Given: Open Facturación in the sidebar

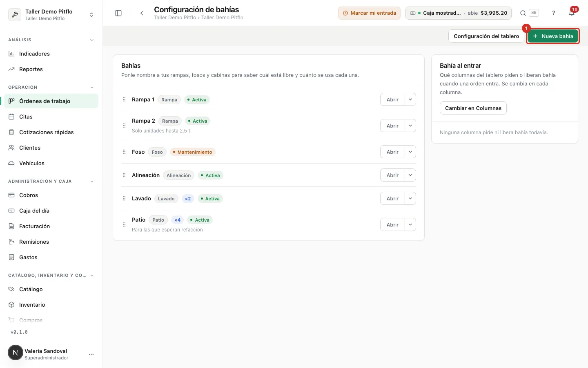Looking at the screenshot, I should 51,226.
